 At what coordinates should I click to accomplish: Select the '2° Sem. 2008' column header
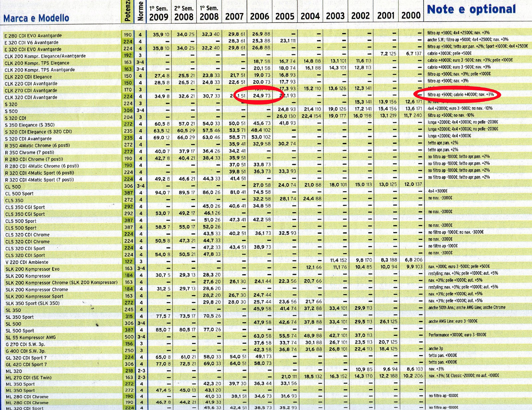coord(184,13)
